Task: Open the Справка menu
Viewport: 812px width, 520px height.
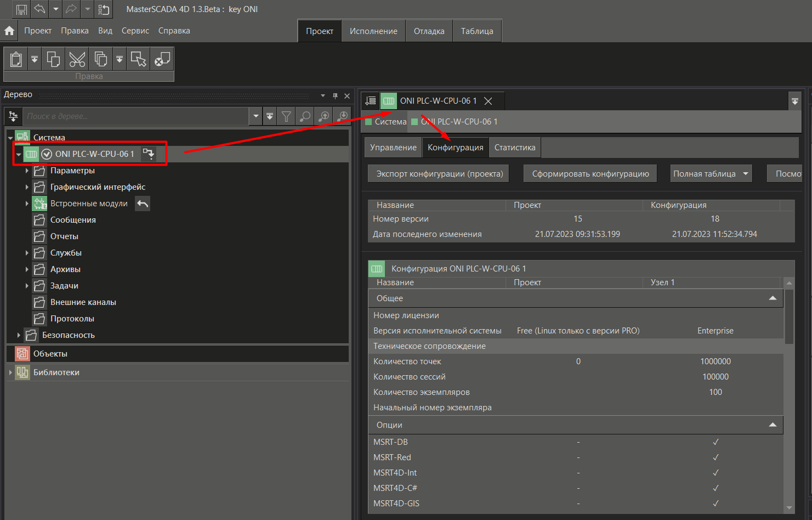Action: [174, 31]
